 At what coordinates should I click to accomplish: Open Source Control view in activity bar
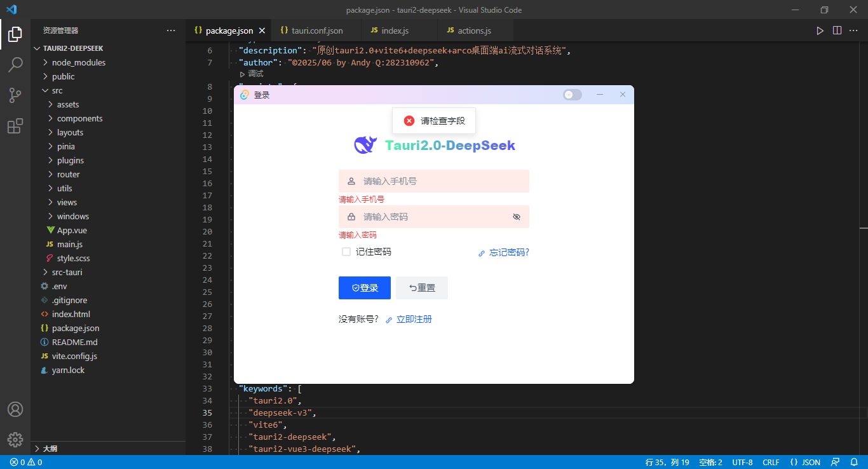click(15, 95)
